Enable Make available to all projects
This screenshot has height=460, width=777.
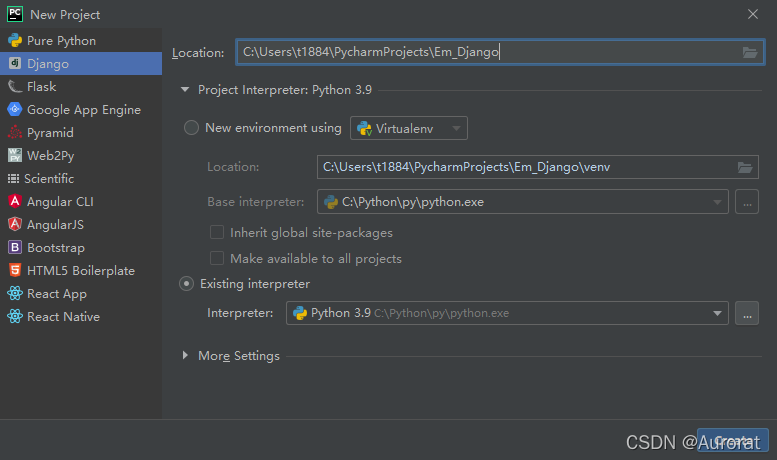[x=217, y=258]
